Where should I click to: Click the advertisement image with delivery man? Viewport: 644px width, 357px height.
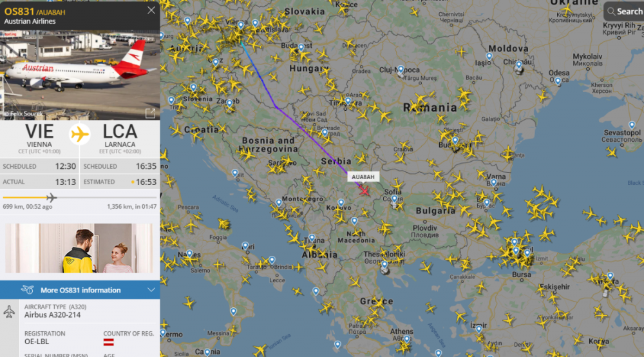coord(79,248)
